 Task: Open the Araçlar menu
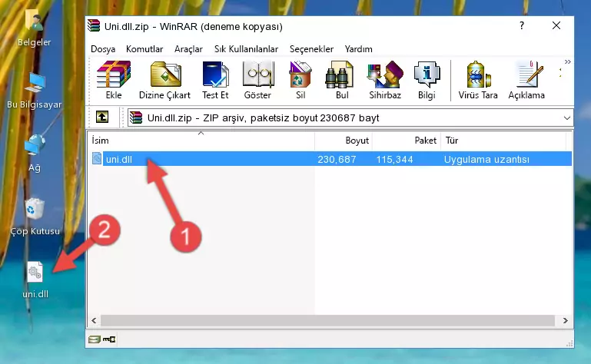[188, 49]
